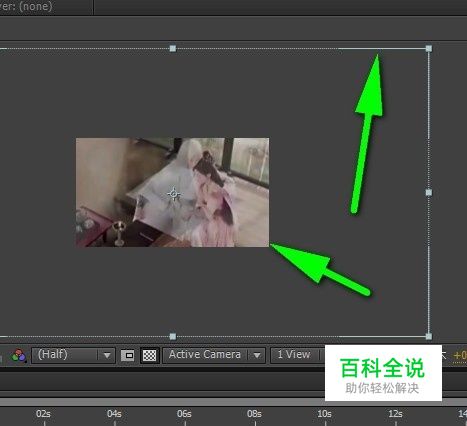Open the Show Channel color management icon
467x426 pixels.
click(19, 356)
